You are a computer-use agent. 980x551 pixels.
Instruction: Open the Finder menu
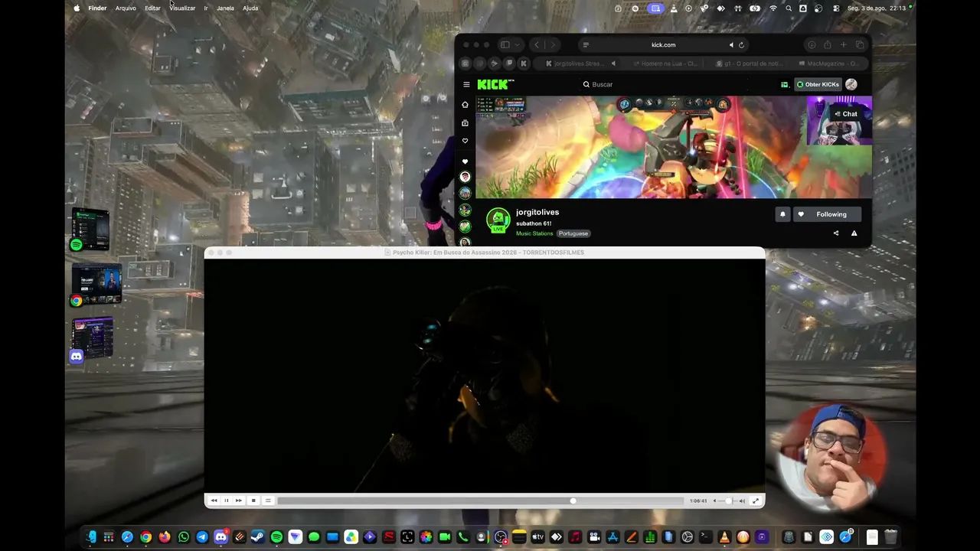tap(97, 8)
